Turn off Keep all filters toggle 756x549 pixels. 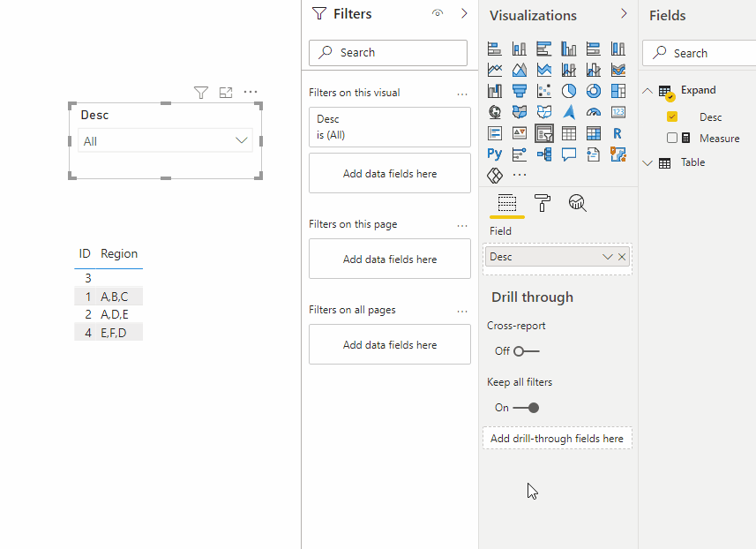click(x=526, y=408)
